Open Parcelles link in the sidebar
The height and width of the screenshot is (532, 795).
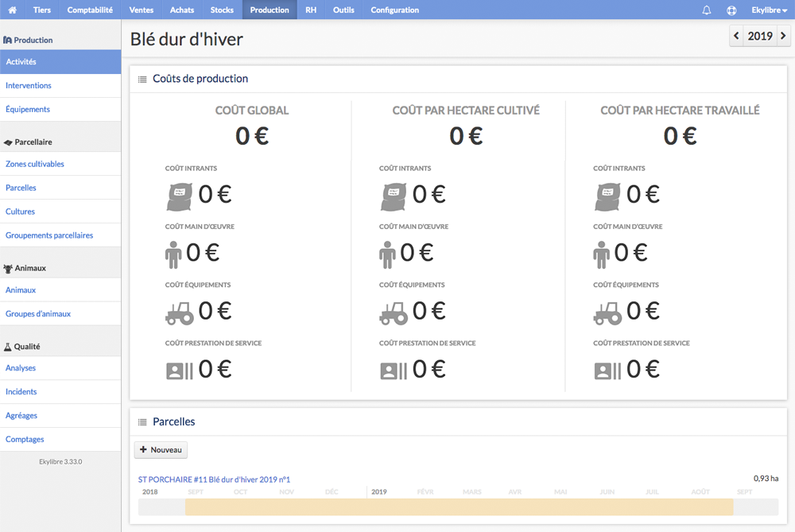(x=60, y=188)
